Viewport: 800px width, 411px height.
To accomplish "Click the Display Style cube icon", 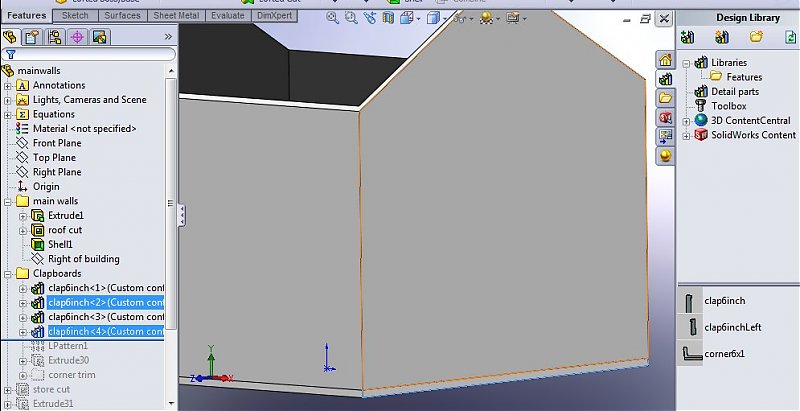I will (433, 18).
